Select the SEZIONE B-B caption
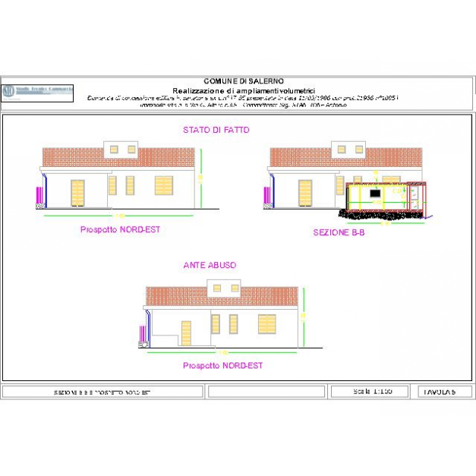Screen dimensions: 476x476 click(339, 232)
